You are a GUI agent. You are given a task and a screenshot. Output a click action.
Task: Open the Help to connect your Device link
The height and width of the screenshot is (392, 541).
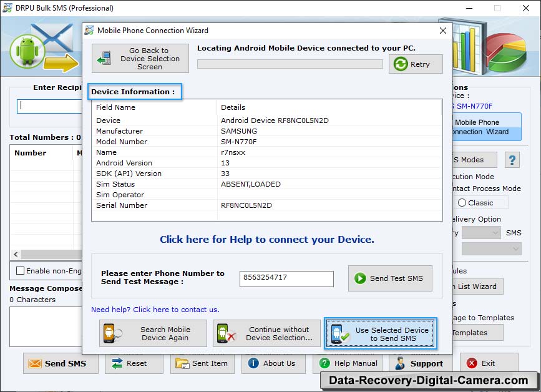point(266,240)
